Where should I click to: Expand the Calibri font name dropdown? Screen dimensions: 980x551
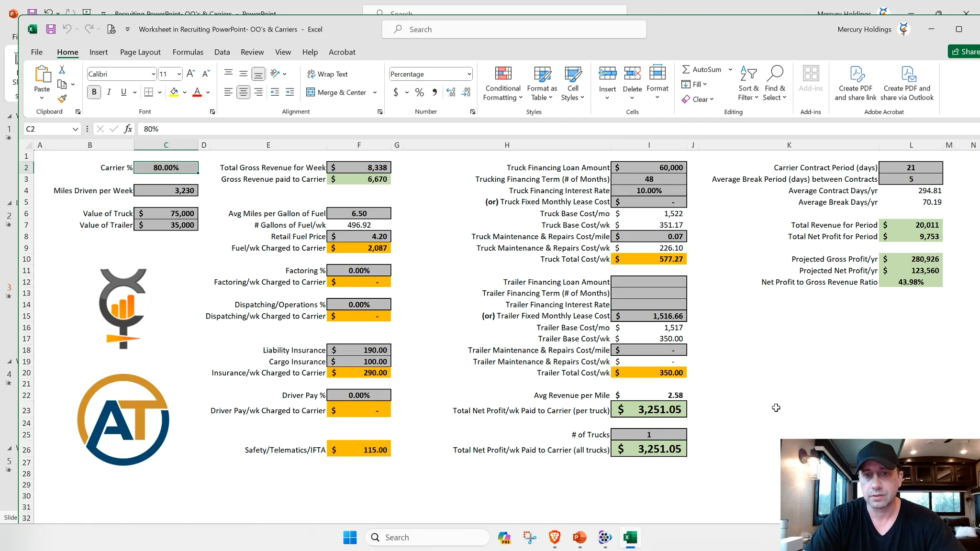pos(153,74)
